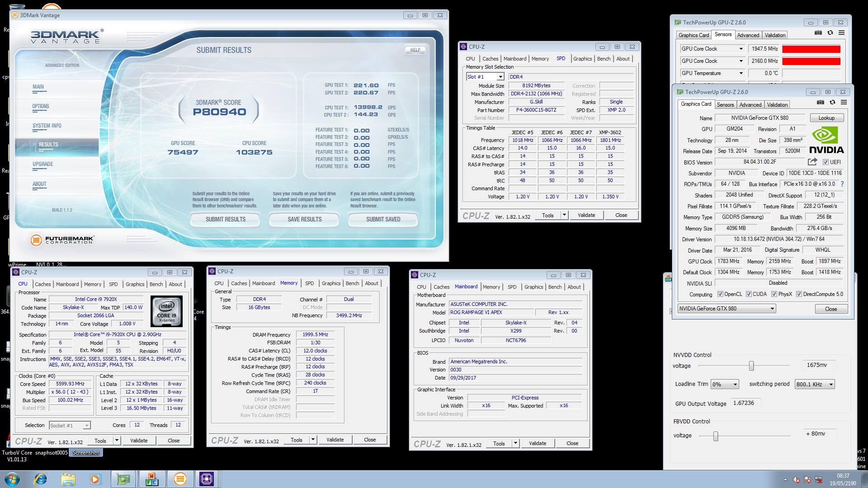Toggle OpenCL checkbox in GPU-Z

(x=720, y=294)
